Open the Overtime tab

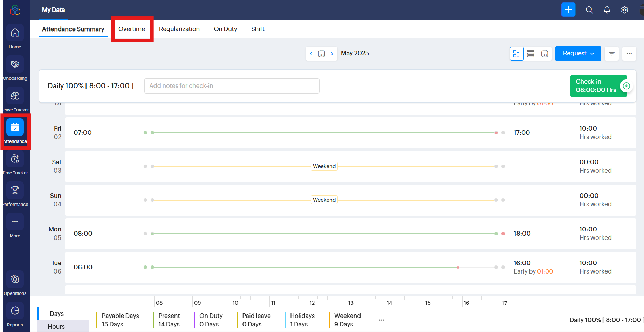pyautogui.click(x=132, y=29)
